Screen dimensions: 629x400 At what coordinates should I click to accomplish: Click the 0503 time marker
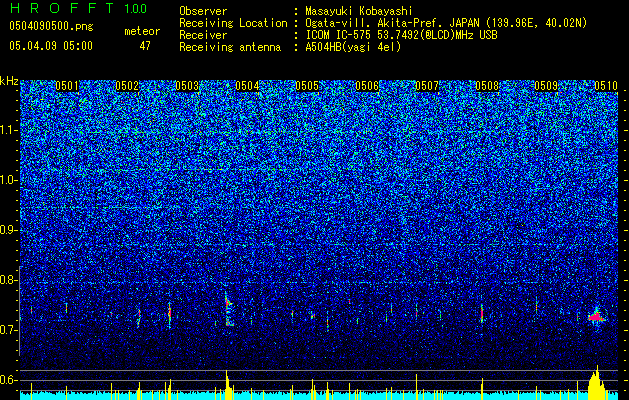187,86
